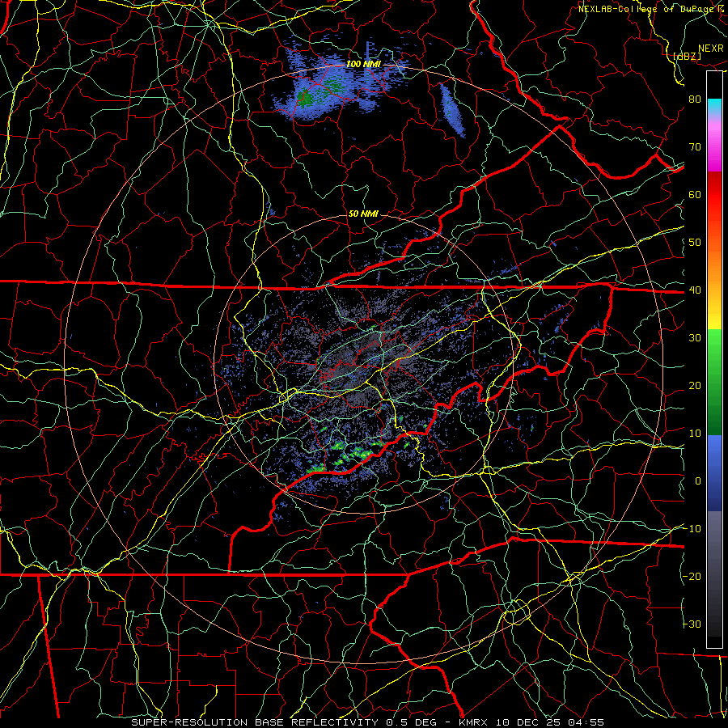Click the NEXR label above the color scale
This screenshot has width=728, height=728.
(711, 49)
